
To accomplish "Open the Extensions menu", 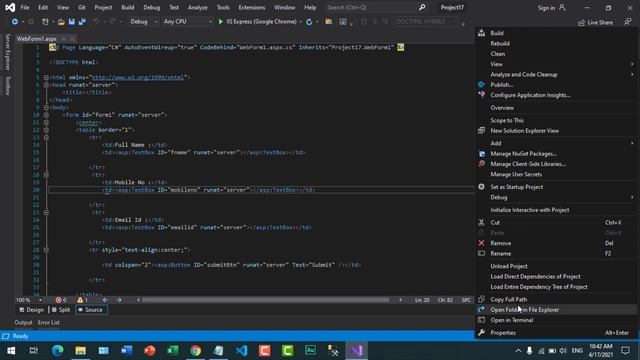I will click(x=251, y=7).
